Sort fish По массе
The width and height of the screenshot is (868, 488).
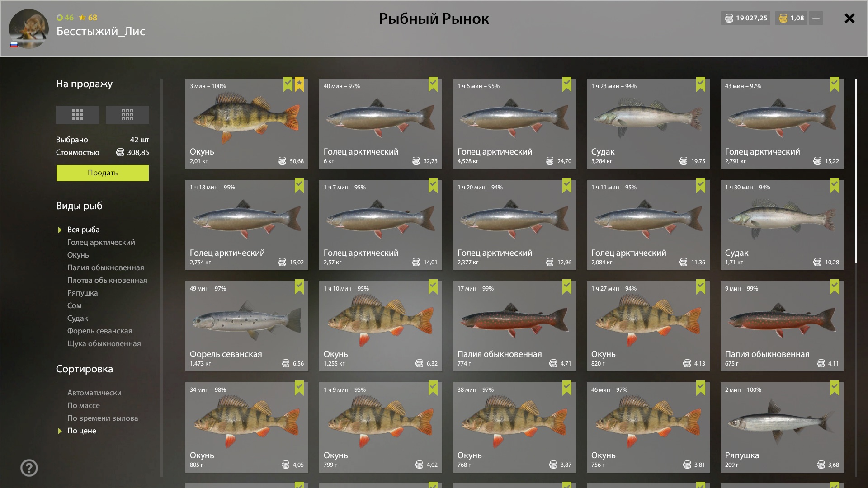(84, 405)
